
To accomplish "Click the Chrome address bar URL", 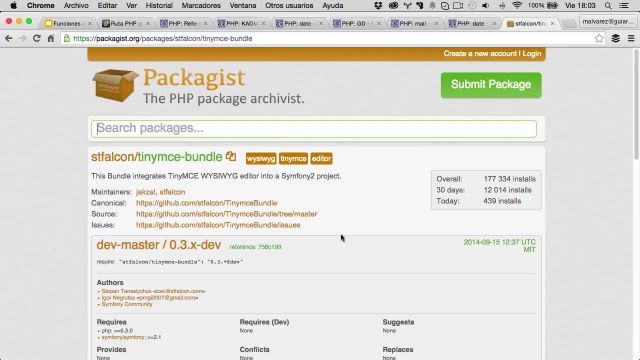I will (163, 38).
